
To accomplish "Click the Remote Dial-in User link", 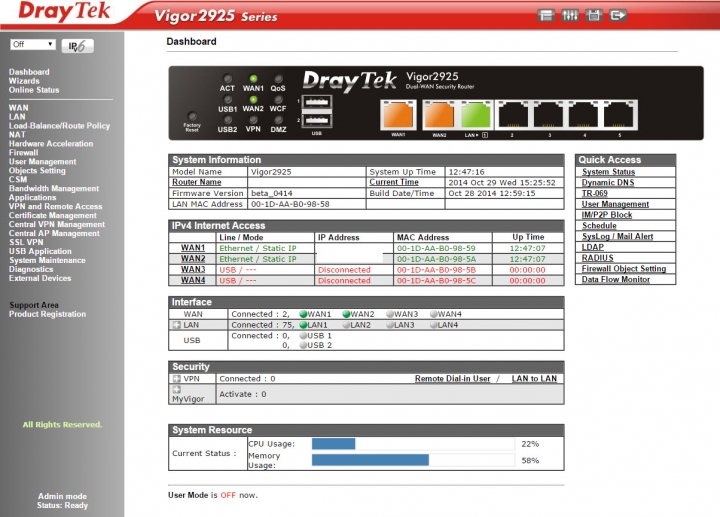I will [453, 379].
